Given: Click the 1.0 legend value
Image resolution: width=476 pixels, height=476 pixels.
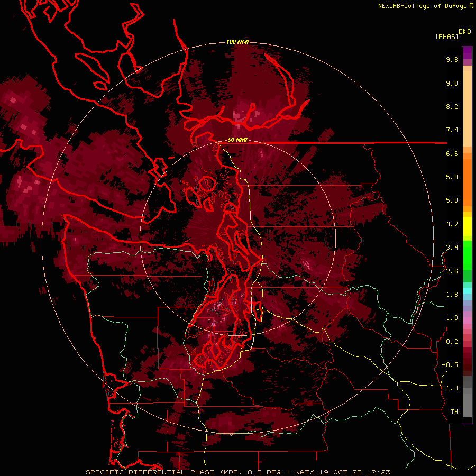Looking at the screenshot, I should pyautogui.click(x=452, y=318).
